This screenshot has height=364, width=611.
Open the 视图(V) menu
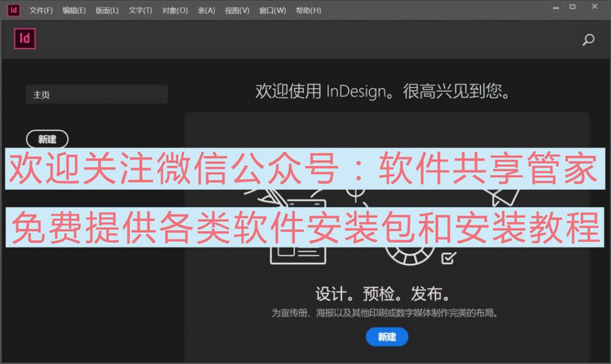point(237,11)
